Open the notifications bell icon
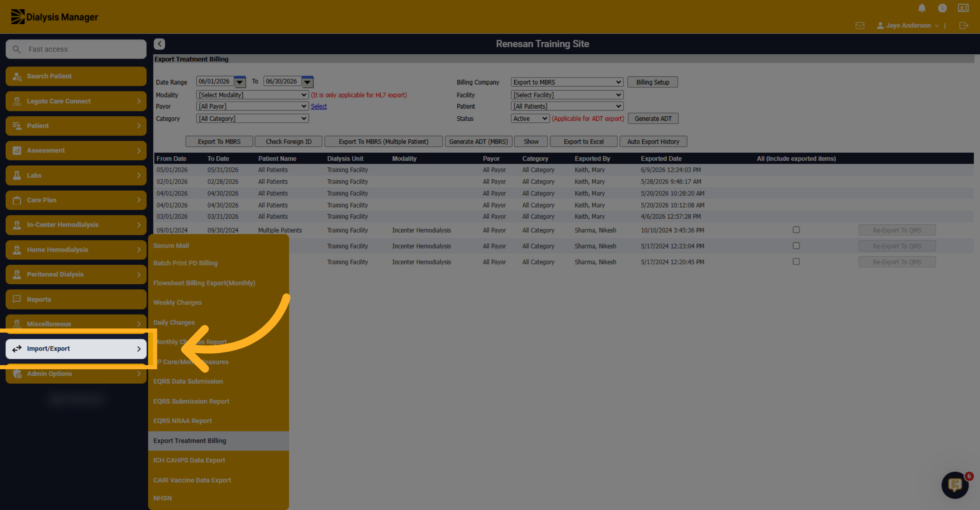Screen dimensions: 980x510 (x=922, y=8)
